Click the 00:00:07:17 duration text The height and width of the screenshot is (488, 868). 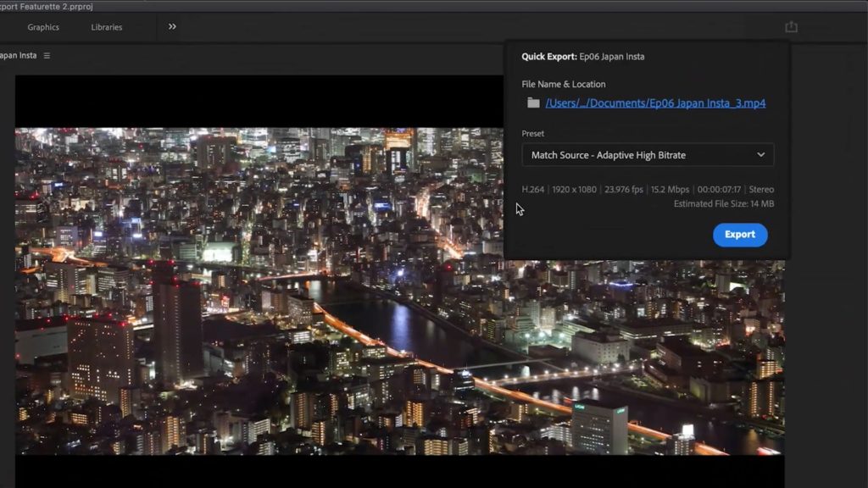(x=720, y=190)
